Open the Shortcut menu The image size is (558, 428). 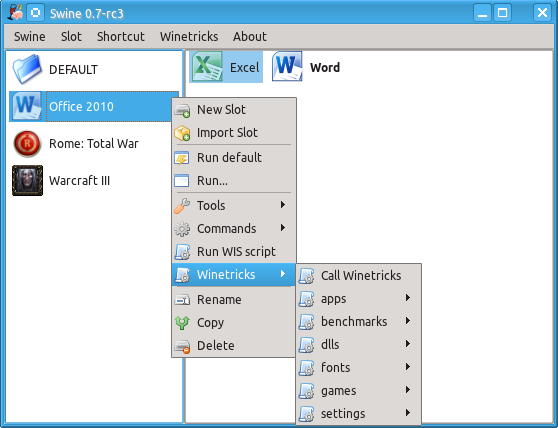[x=121, y=37]
